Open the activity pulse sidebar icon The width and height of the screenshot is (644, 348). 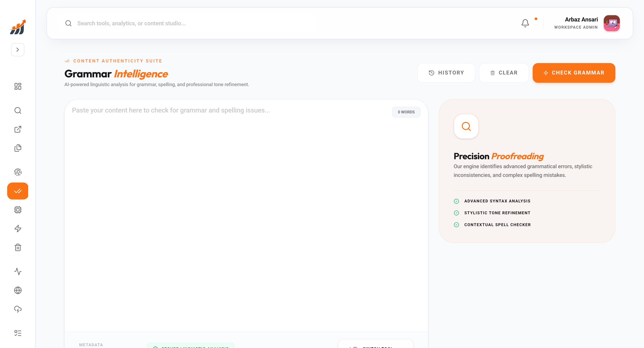[18, 272]
